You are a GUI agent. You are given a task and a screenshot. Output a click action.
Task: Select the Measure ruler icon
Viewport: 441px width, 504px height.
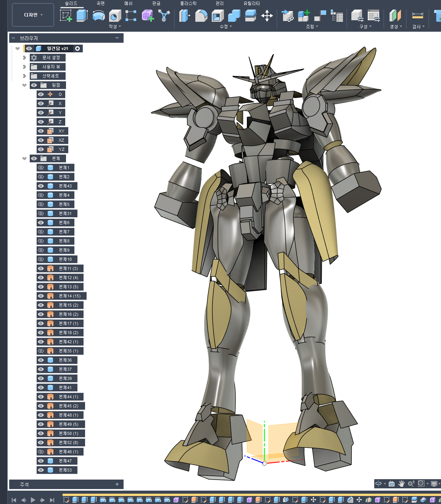click(x=417, y=16)
